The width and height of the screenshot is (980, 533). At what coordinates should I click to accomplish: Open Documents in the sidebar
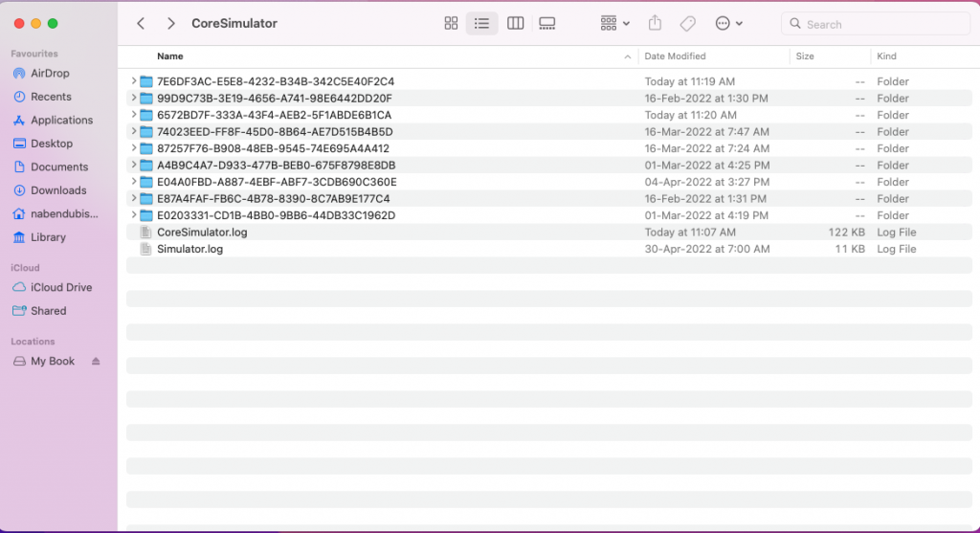pos(59,167)
